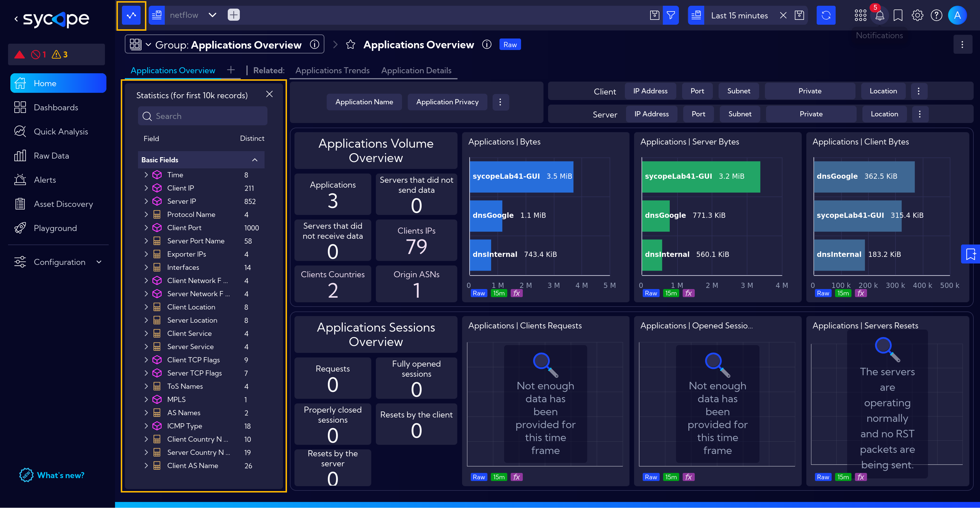The image size is (980, 508).
Task: Open the Applications Trends related tab
Action: (332, 70)
